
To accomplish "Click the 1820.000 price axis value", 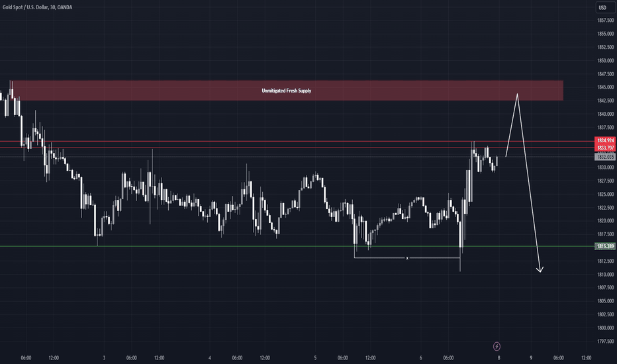I will tap(605, 221).
